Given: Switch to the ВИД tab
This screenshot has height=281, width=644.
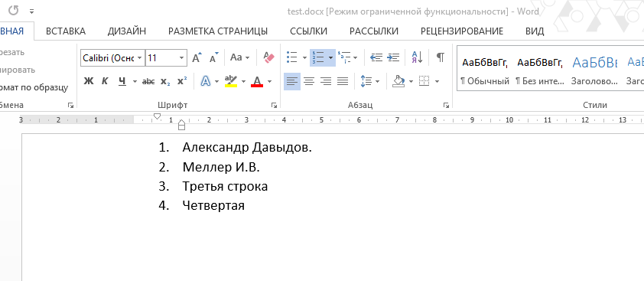Looking at the screenshot, I should 535,31.
